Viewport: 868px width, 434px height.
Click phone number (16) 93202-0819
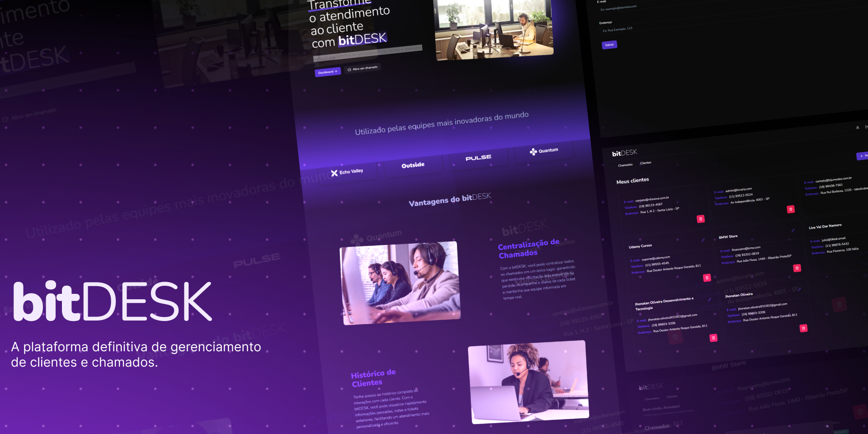[747, 255]
